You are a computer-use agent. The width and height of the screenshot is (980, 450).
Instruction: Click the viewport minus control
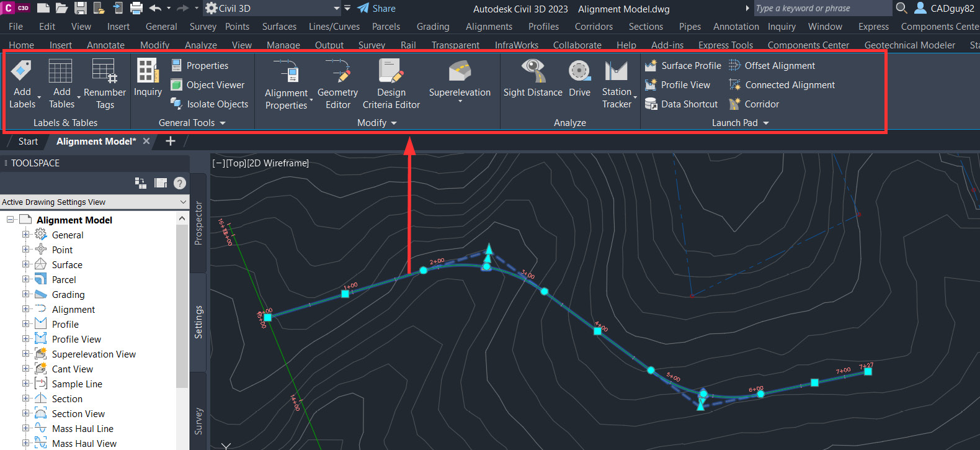(218, 163)
